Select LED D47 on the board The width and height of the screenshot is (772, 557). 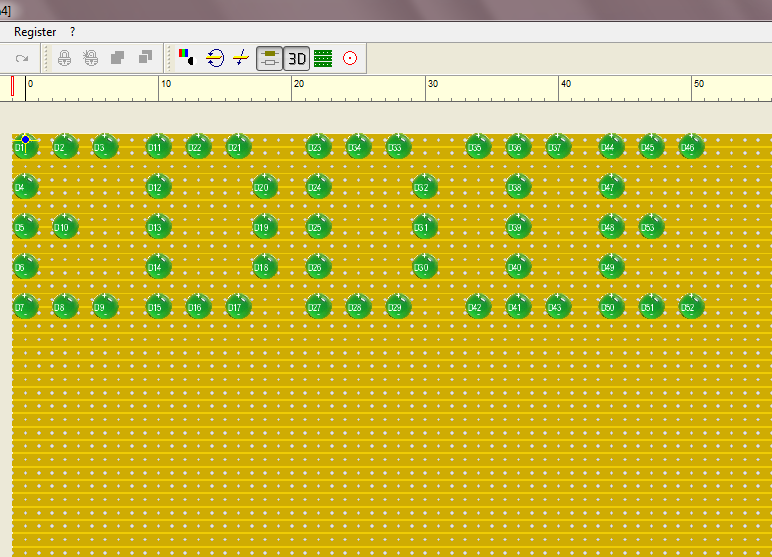[x=611, y=186]
